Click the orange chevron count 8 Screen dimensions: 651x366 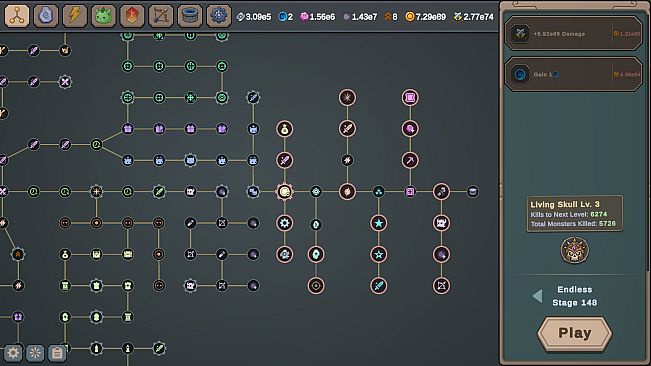pos(391,17)
